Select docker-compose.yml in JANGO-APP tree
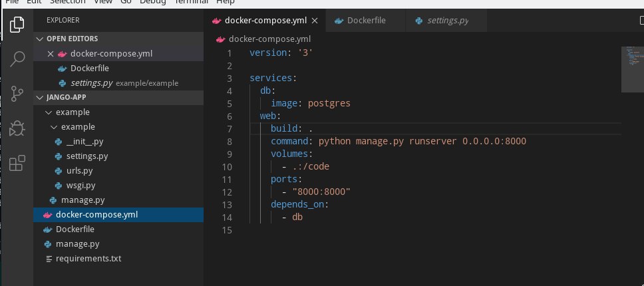This screenshot has width=644, height=286. point(118,215)
